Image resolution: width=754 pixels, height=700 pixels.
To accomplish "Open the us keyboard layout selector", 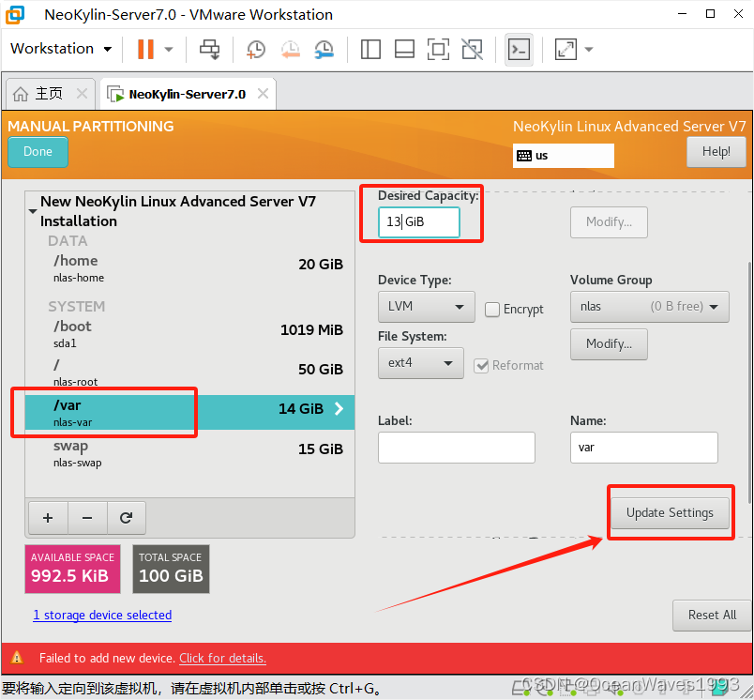I will tap(563, 156).
